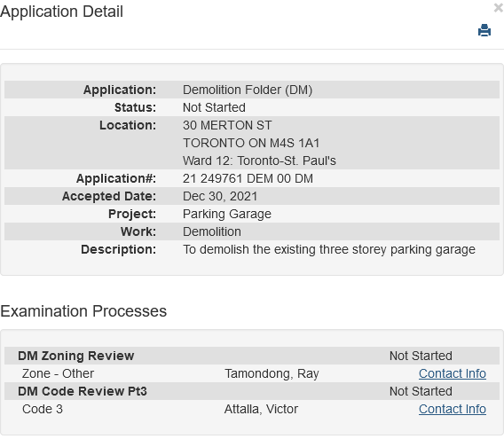Click the Work value Demolition

click(212, 231)
